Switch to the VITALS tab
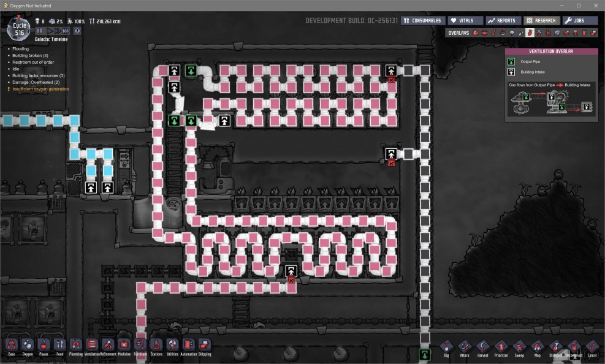This screenshot has width=605, height=364. pos(465,20)
